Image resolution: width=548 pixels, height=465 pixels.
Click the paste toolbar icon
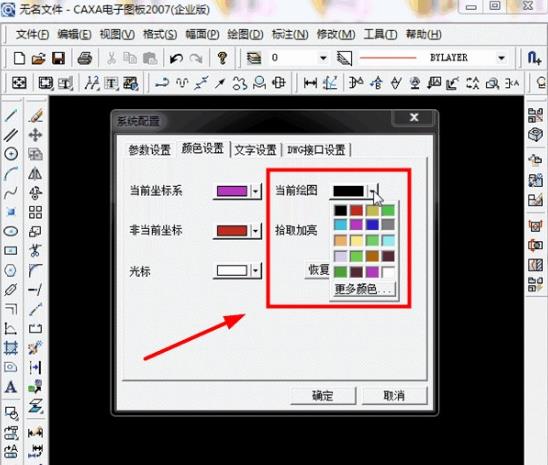pos(150,58)
